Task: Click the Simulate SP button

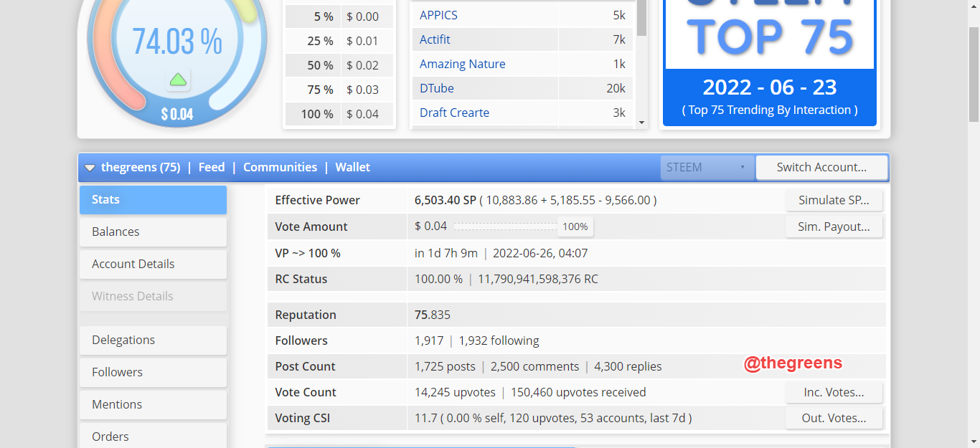Action: coord(834,201)
